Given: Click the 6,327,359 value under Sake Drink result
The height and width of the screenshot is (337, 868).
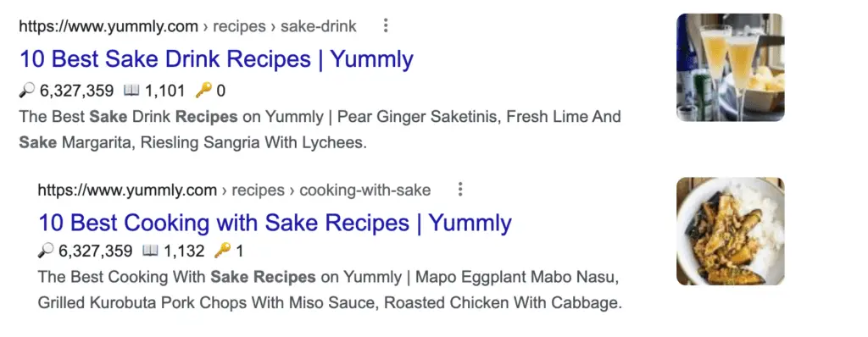Looking at the screenshot, I should point(77,91).
